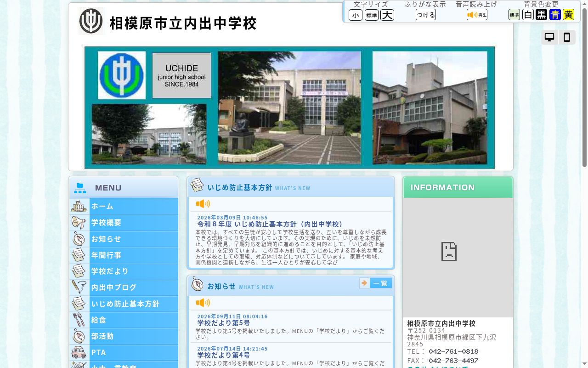Open 年間行事 menu item
This screenshot has height=368, width=588.
124,255
